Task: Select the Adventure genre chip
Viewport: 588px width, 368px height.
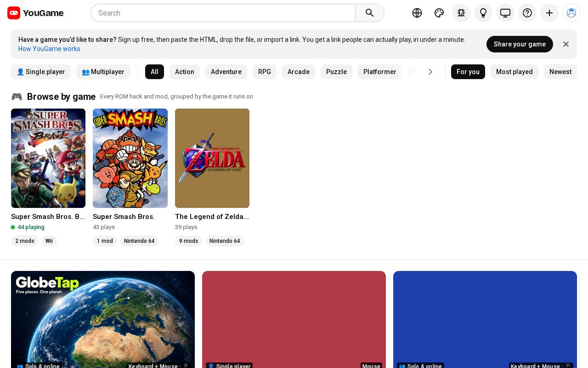Action: [226, 72]
